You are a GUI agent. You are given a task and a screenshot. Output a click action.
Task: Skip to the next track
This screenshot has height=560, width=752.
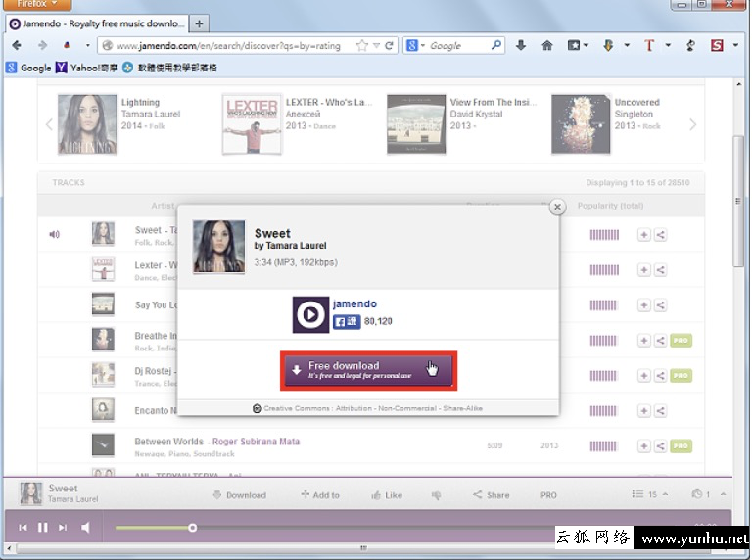pyautogui.click(x=63, y=528)
